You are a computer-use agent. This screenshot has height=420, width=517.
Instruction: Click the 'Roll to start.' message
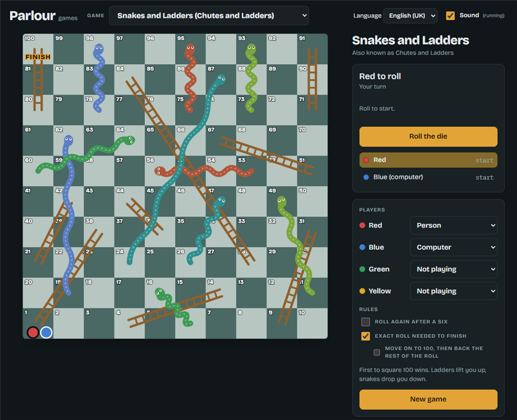[377, 109]
